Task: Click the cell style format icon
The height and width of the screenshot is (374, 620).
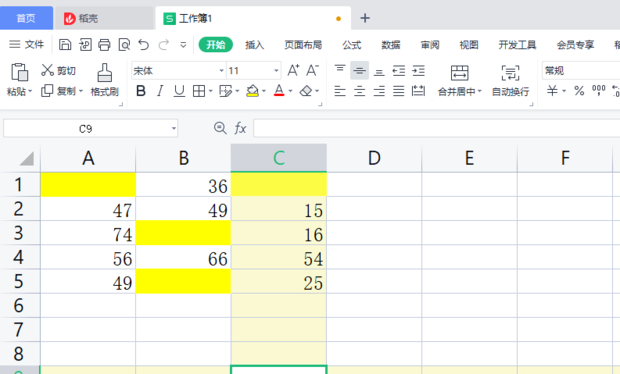Action: (225, 91)
